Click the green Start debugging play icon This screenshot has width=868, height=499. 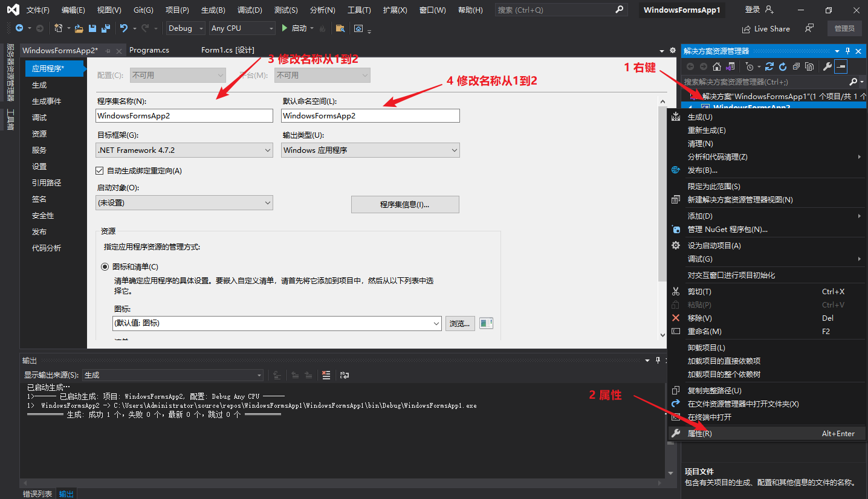(x=285, y=28)
